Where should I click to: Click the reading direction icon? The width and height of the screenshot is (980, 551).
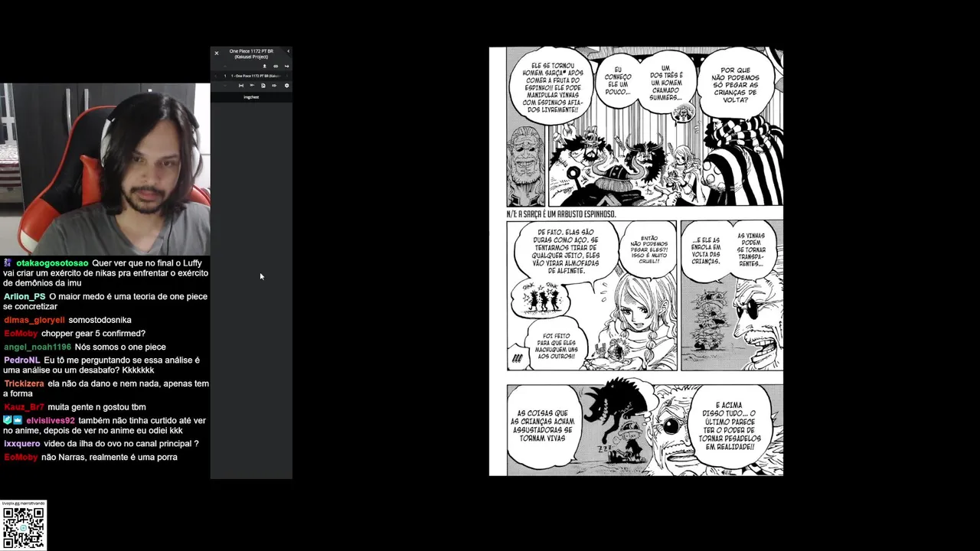click(252, 85)
